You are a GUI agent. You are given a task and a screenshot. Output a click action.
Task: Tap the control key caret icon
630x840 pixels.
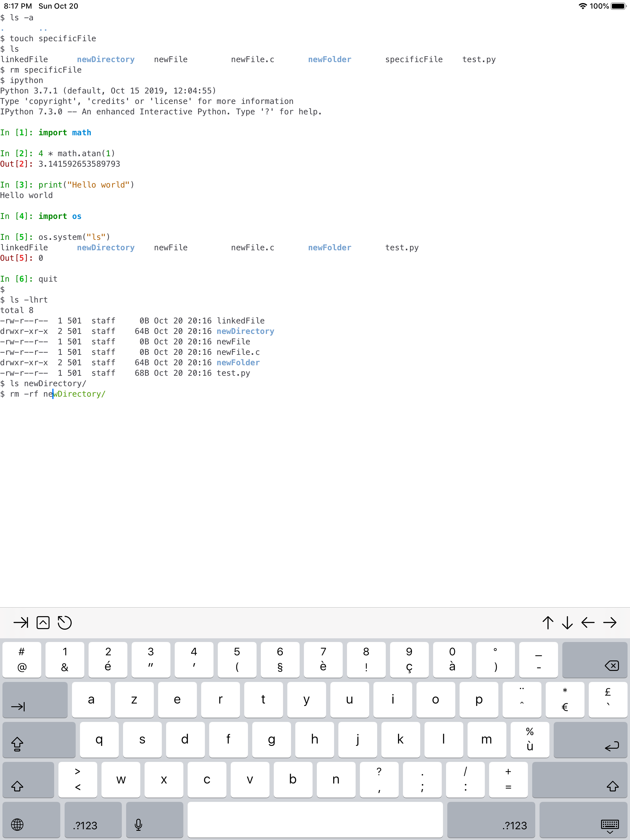[x=43, y=622]
